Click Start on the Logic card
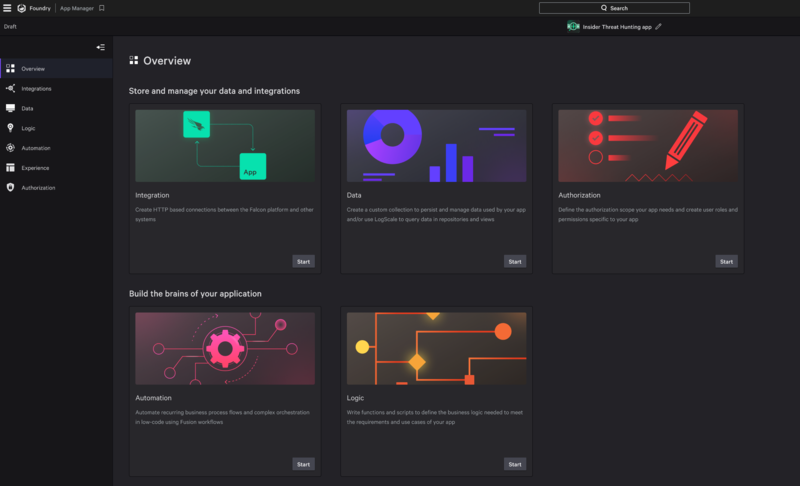 click(515, 464)
